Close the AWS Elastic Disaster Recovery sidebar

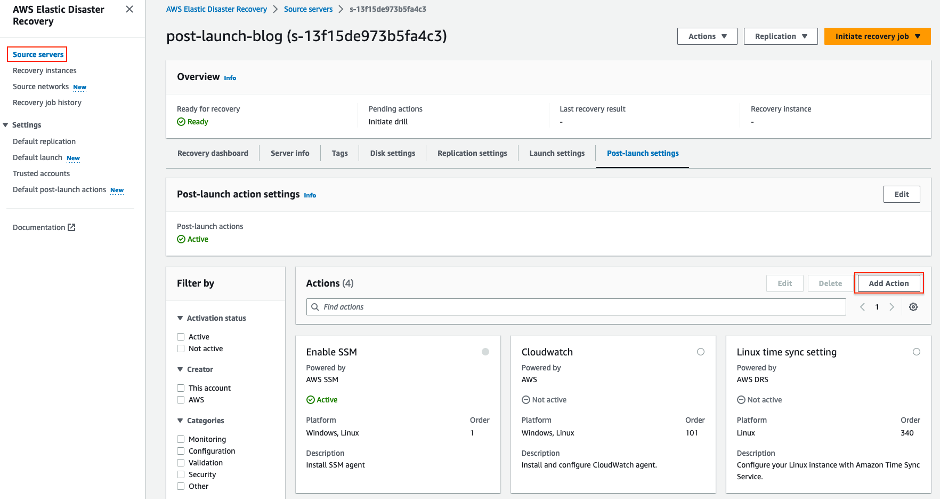(x=129, y=10)
